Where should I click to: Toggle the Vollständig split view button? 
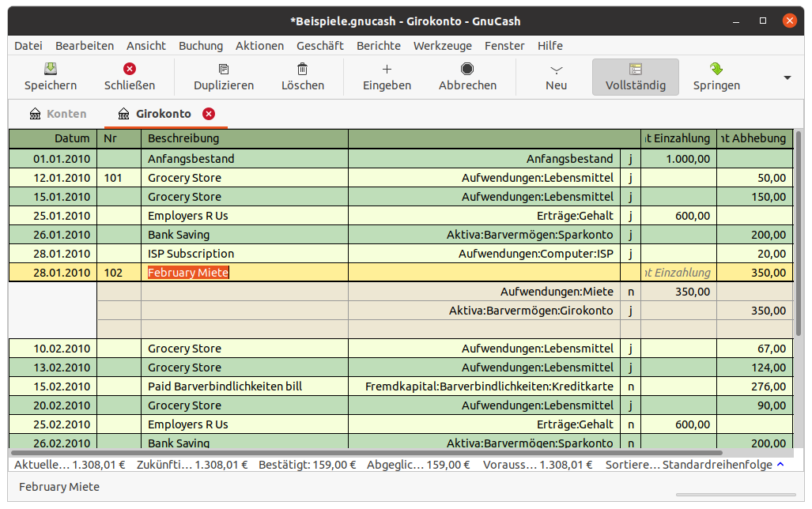click(x=635, y=77)
